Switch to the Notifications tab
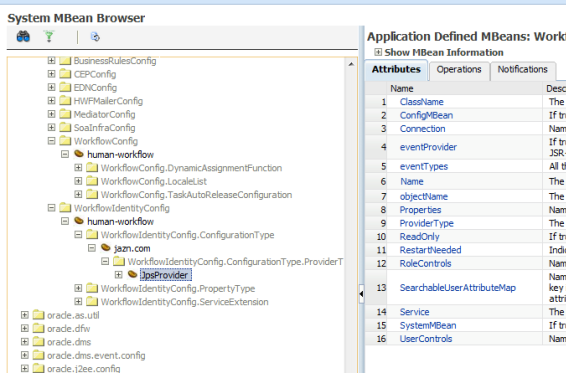The height and width of the screenshot is (373, 566). [x=522, y=69]
